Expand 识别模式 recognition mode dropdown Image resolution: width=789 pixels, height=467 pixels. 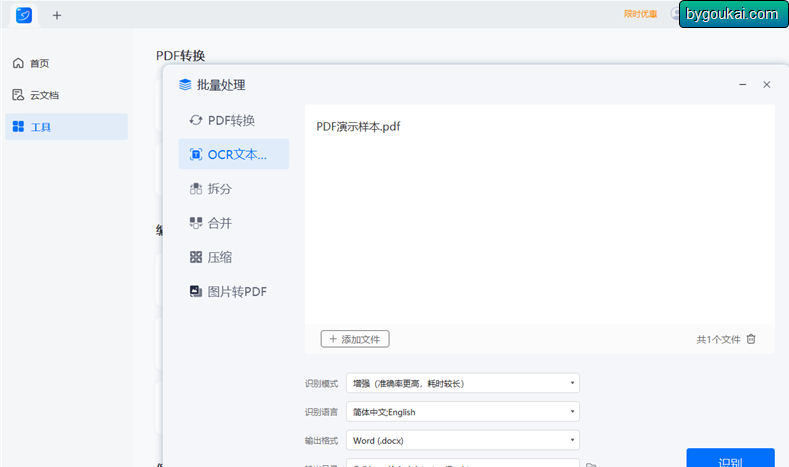462,383
